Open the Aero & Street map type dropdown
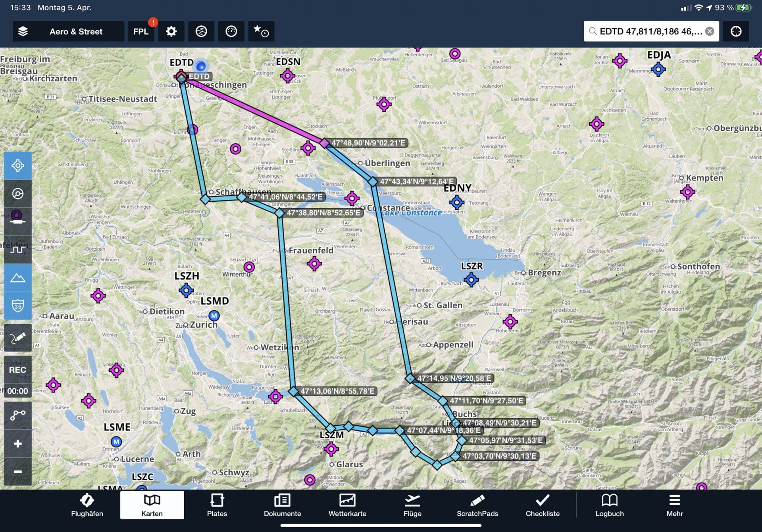 (76, 31)
